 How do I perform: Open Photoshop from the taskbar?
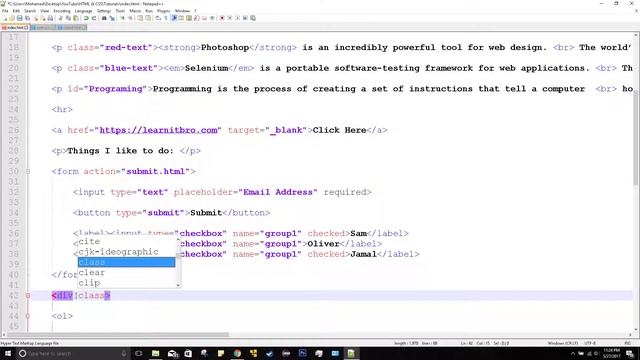[x=302, y=353]
